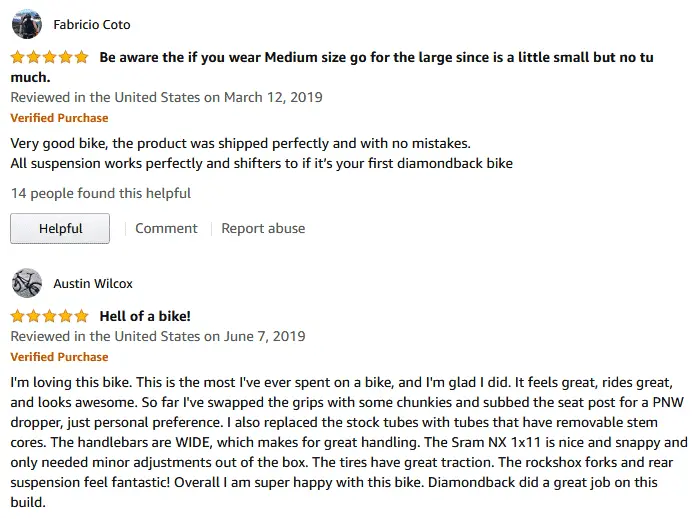Click the five-star rating on Austin's review
This screenshot has width=695, height=519.
50,316
